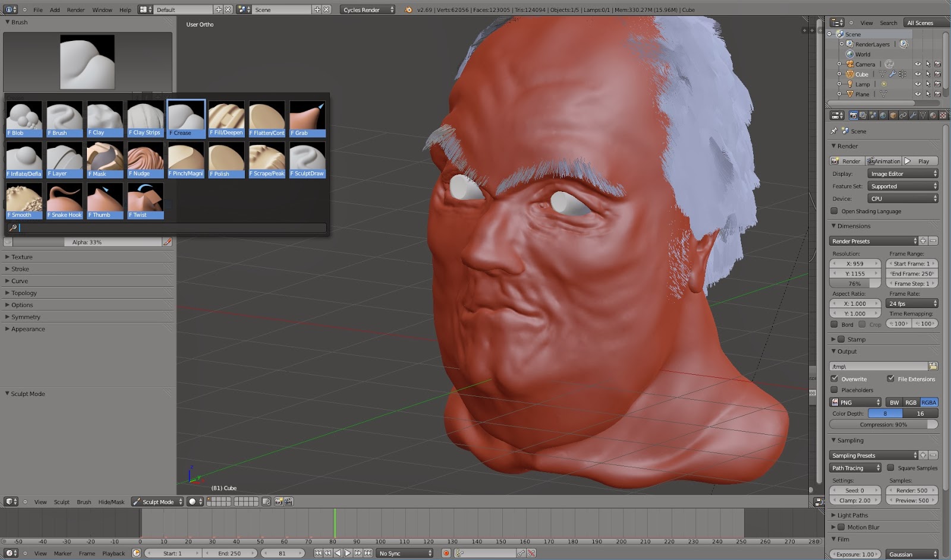Image resolution: width=951 pixels, height=560 pixels.
Task: Choose the Clay Strips brush
Action: (145, 118)
